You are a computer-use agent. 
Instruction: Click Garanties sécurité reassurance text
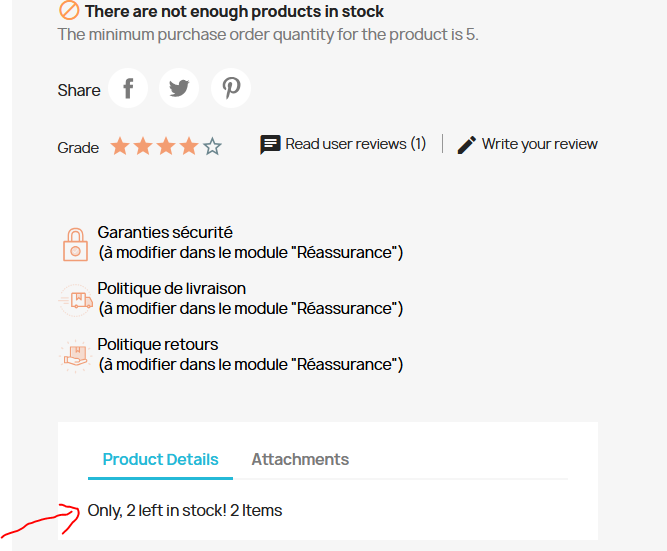point(165,232)
